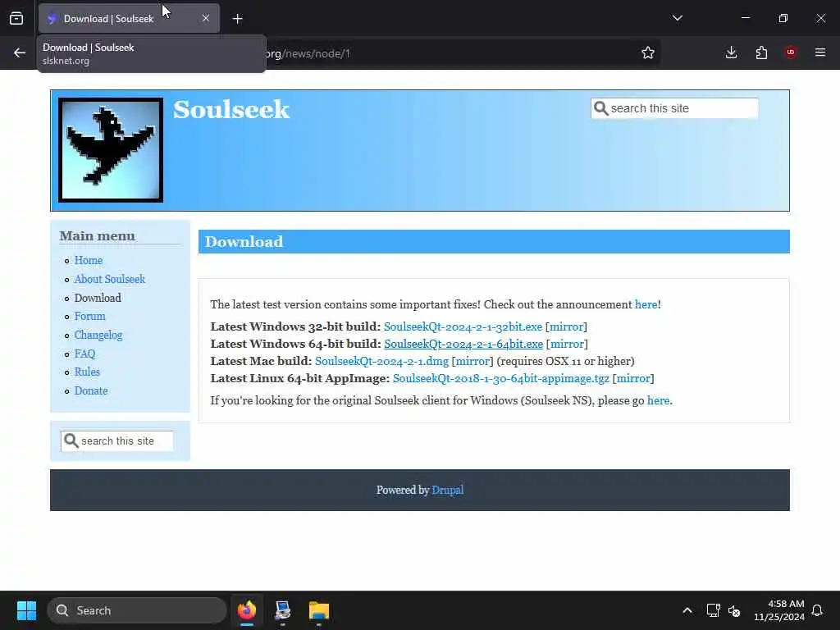This screenshot has height=630, width=840.
Task: Open the list all tabs dropdown arrow
Action: click(x=677, y=18)
